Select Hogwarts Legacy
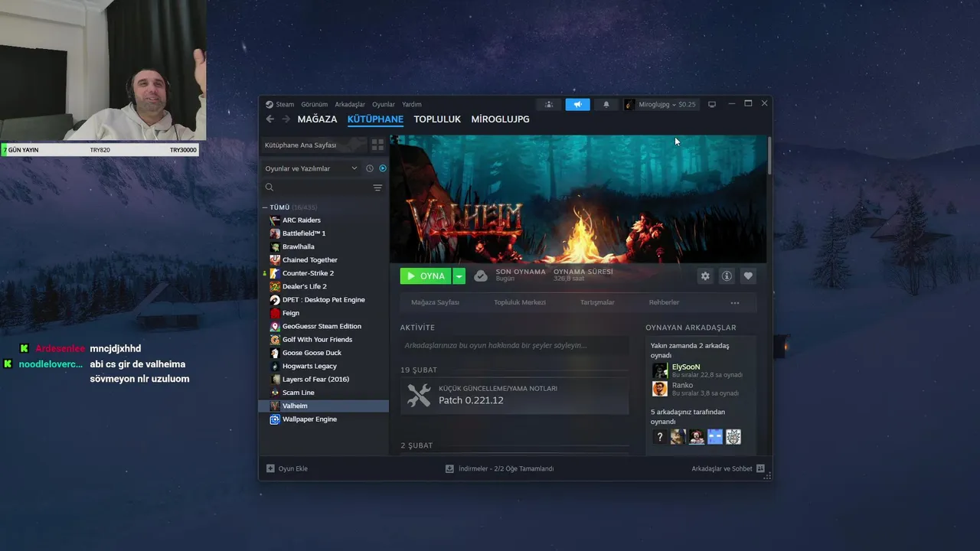Image resolution: width=980 pixels, height=551 pixels. (309, 366)
